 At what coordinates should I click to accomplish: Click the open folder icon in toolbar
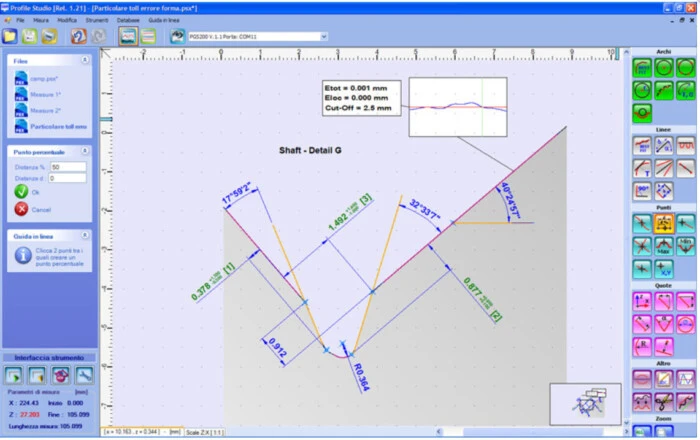click(x=10, y=37)
